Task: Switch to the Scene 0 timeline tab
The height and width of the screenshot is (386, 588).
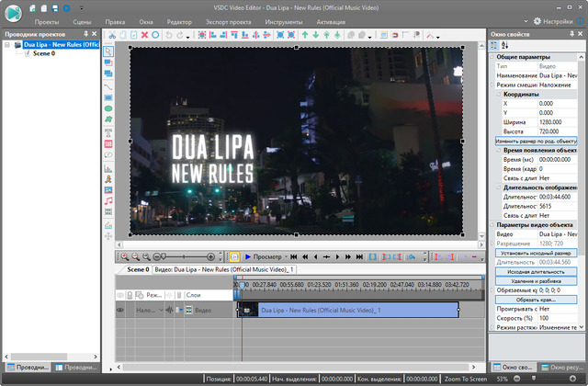Action: pyautogui.click(x=136, y=269)
